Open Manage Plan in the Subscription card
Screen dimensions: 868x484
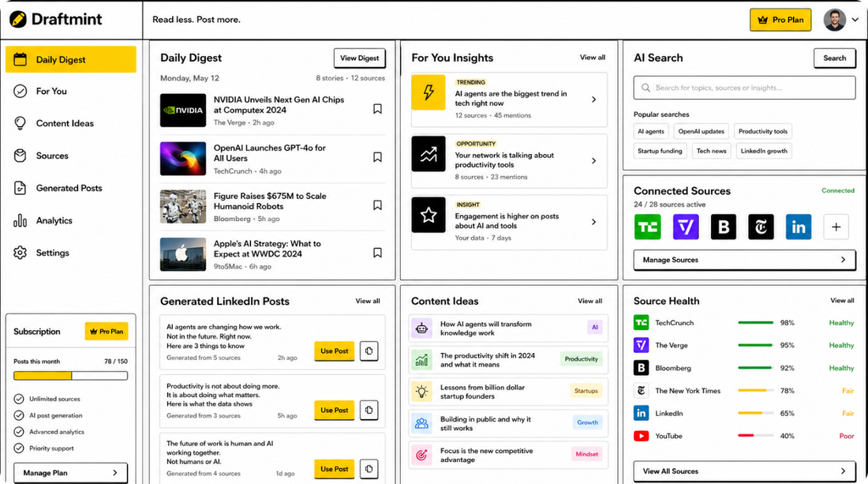tap(70, 473)
